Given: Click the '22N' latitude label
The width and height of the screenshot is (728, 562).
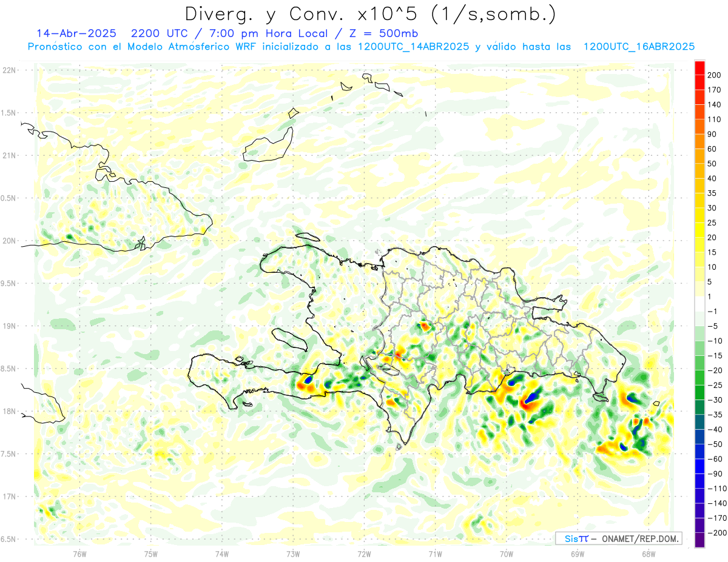Looking at the screenshot, I should (8, 70).
